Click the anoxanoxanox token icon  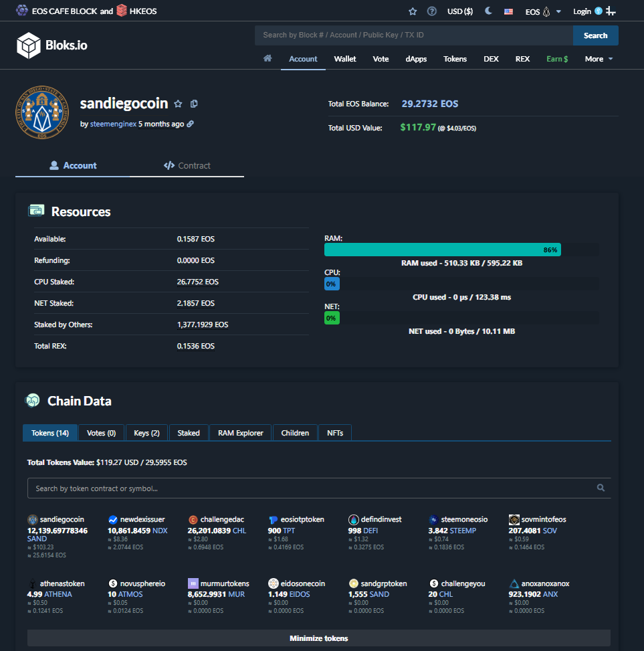tap(514, 583)
